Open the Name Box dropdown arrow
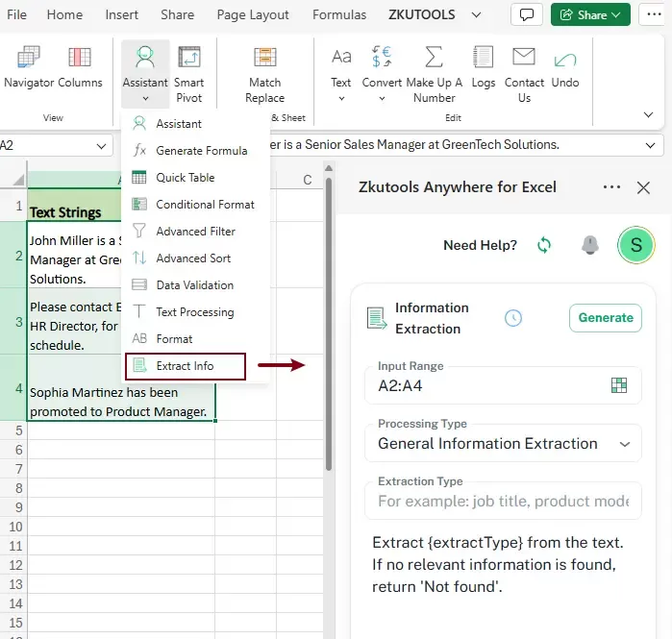 (x=102, y=146)
